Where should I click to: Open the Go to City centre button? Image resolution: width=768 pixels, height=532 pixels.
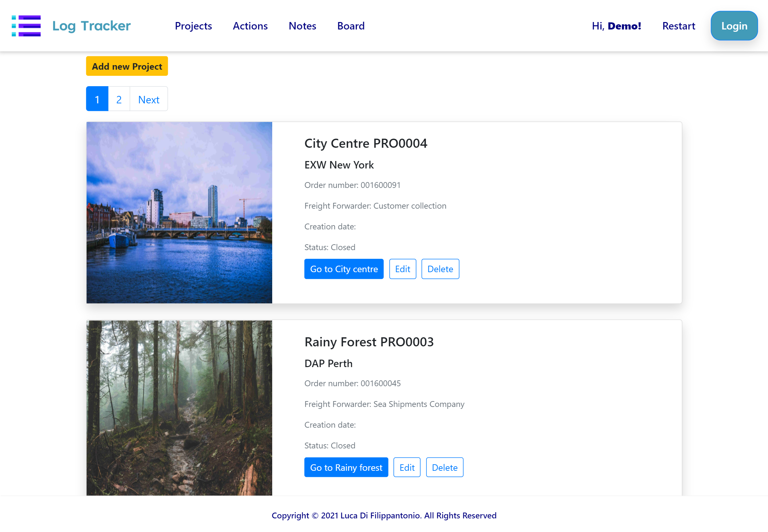[344, 269]
